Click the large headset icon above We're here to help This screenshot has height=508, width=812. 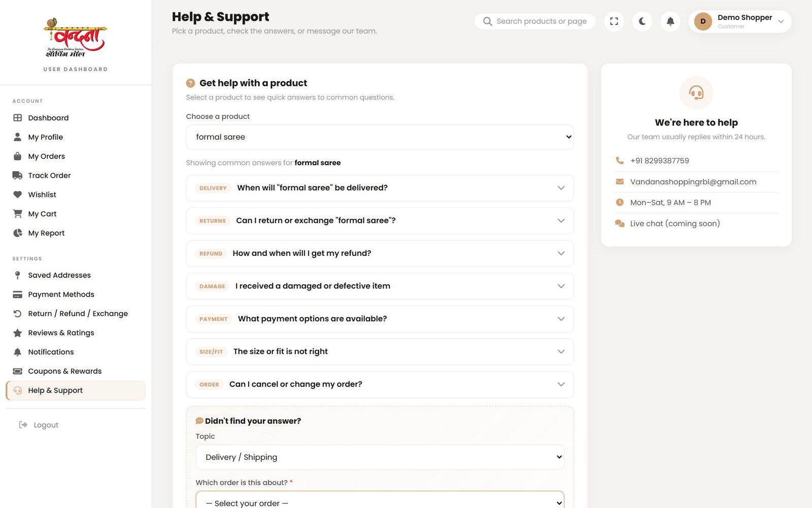[696, 92]
